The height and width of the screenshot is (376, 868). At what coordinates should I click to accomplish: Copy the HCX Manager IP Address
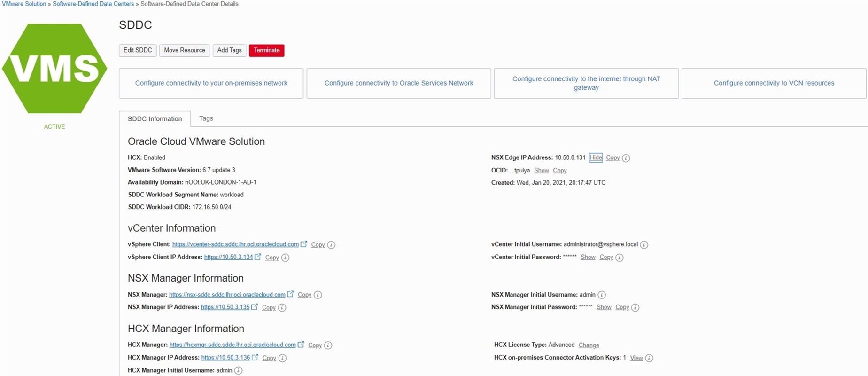[269, 358]
